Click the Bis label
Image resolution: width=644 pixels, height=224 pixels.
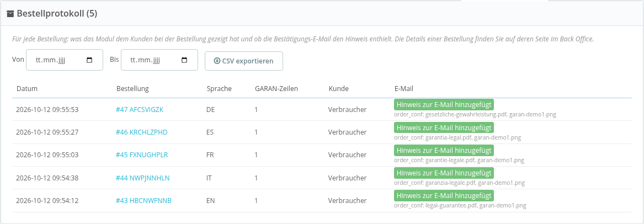tap(114, 60)
